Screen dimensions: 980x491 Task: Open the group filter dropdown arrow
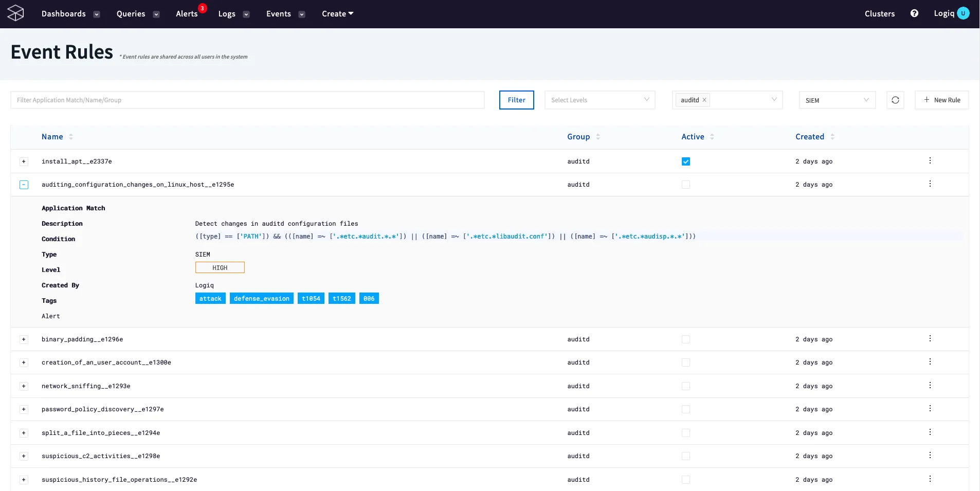point(774,100)
